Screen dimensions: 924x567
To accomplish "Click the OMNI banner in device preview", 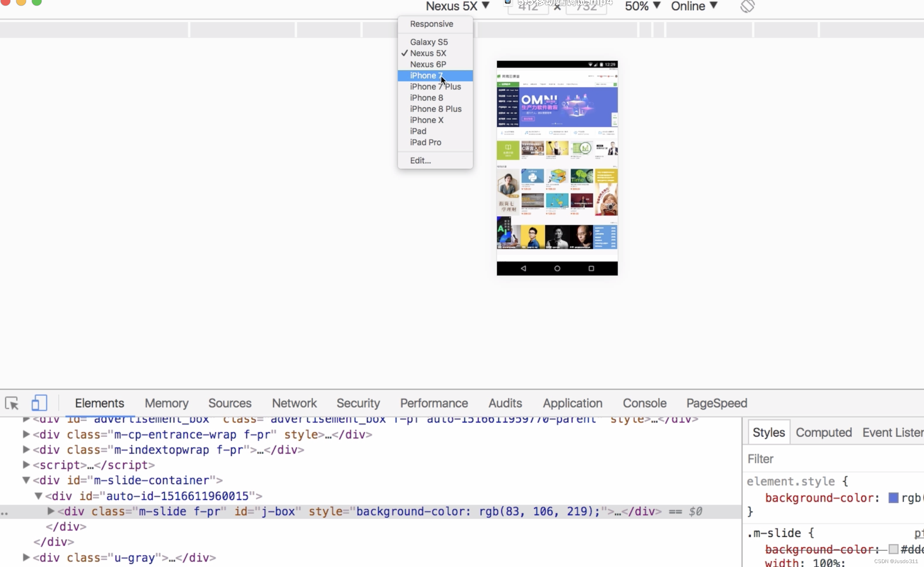I will pyautogui.click(x=568, y=107).
